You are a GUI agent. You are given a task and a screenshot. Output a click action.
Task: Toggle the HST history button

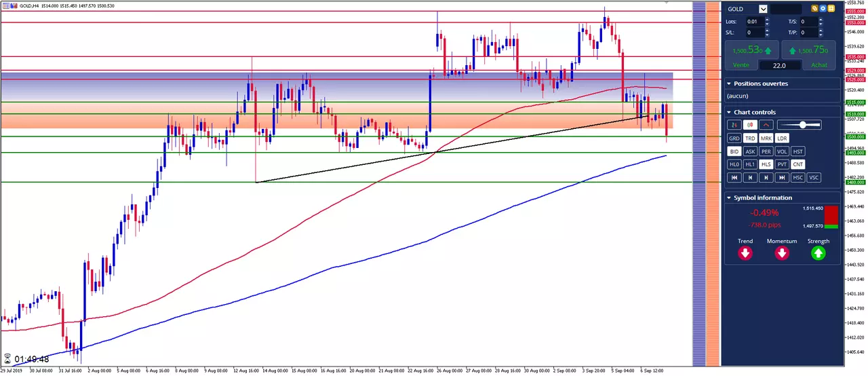coord(798,151)
